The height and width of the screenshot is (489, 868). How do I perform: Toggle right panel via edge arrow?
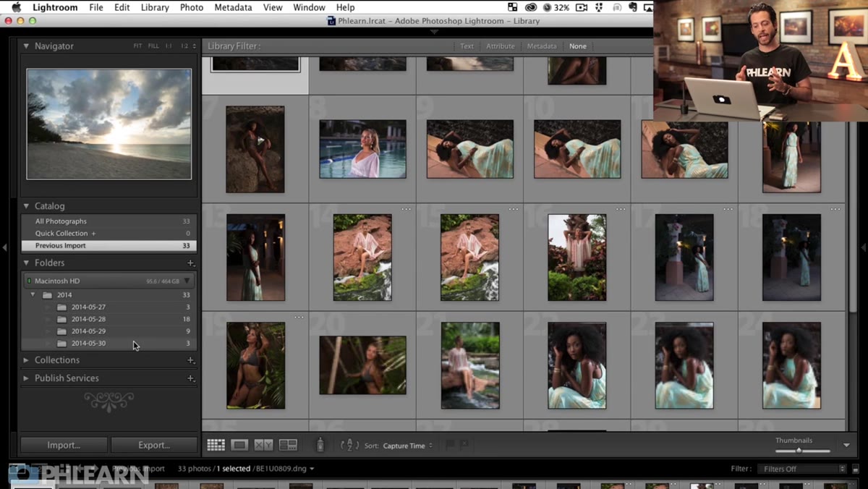click(x=863, y=247)
